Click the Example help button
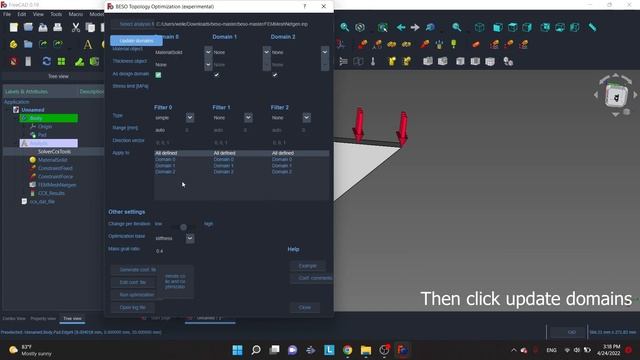The width and height of the screenshot is (640, 360). [307, 266]
